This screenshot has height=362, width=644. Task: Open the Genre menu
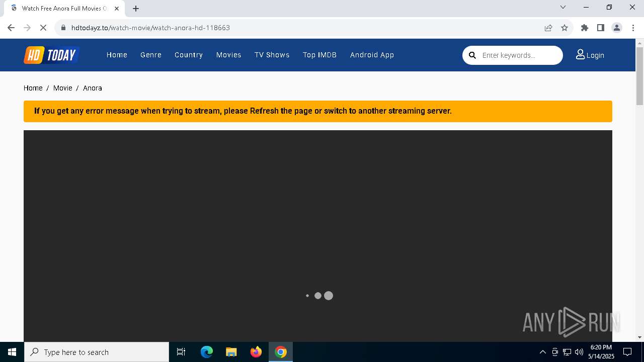pos(151,55)
